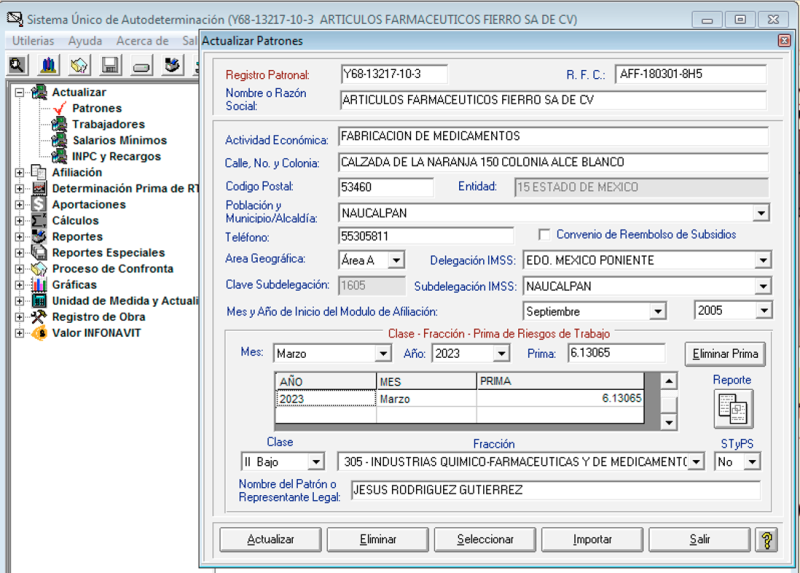This screenshot has height=573, width=800.
Task: Open the Población y Municipio/Alcaldía dropdown
Action: pos(761,213)
